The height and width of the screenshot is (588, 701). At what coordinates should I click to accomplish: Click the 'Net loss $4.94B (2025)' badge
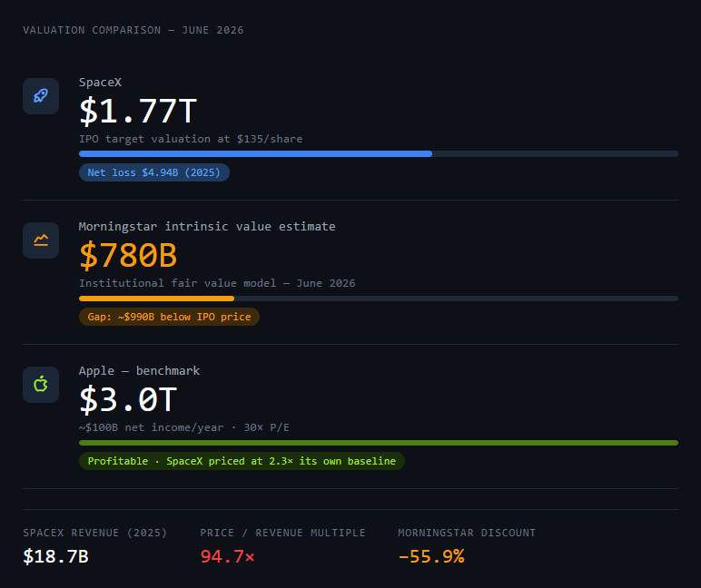[x=154, y=172]
